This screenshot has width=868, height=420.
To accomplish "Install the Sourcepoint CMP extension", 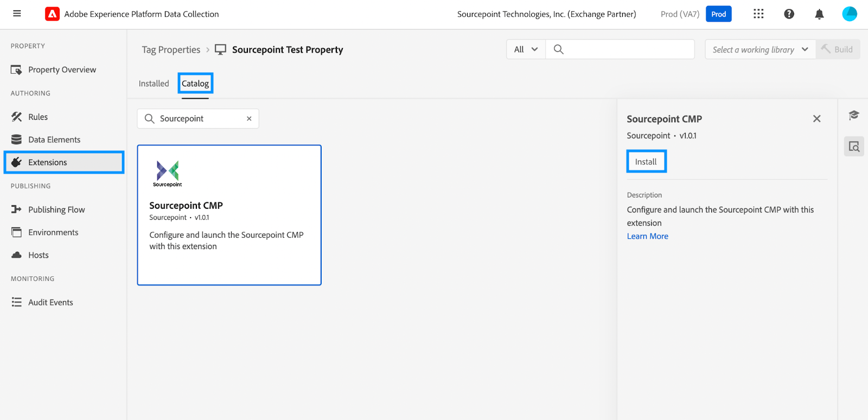I will point(646,162).
